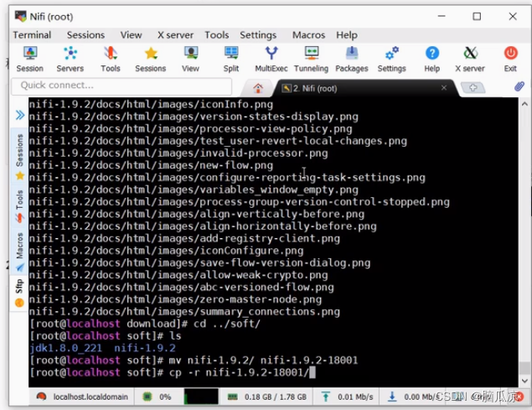Click the cd ../soft/ command line
The width and height of the screenshot is (532, 410).
[145, 324]
